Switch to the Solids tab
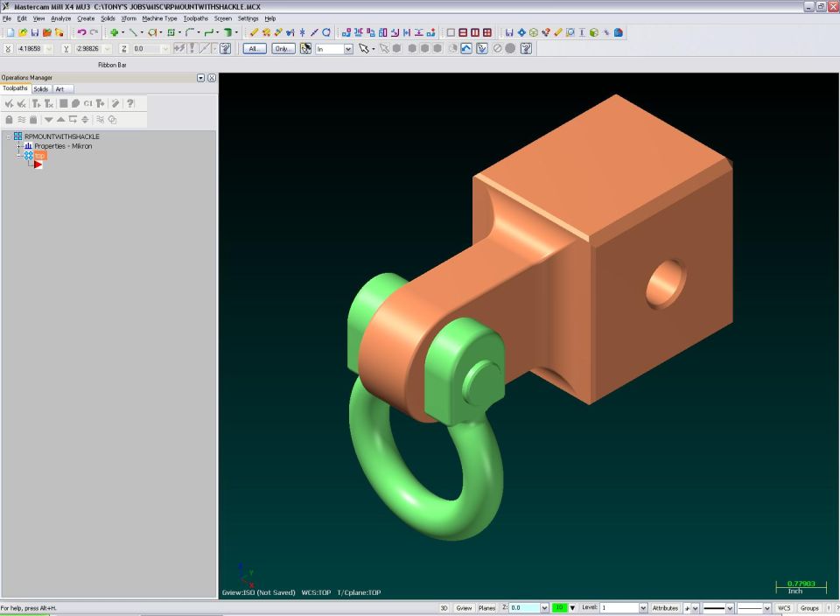 [x=41, y=89]
